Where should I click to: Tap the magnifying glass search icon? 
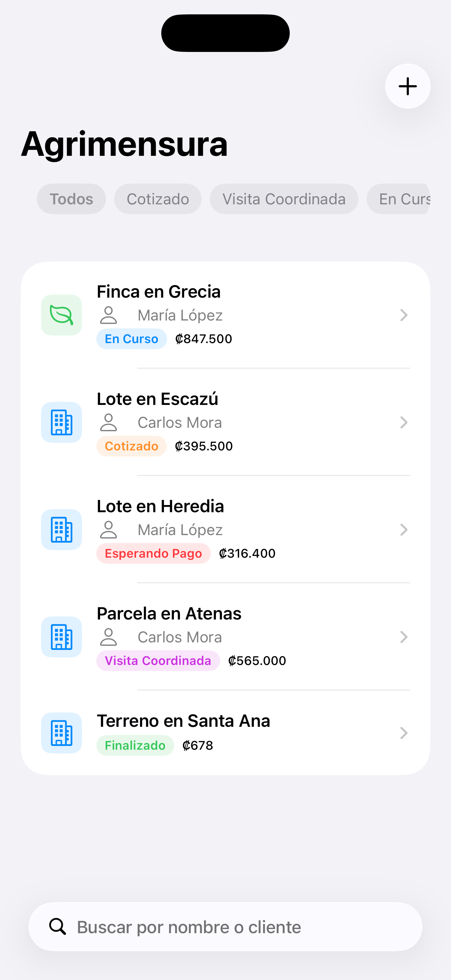click(57, 926)
